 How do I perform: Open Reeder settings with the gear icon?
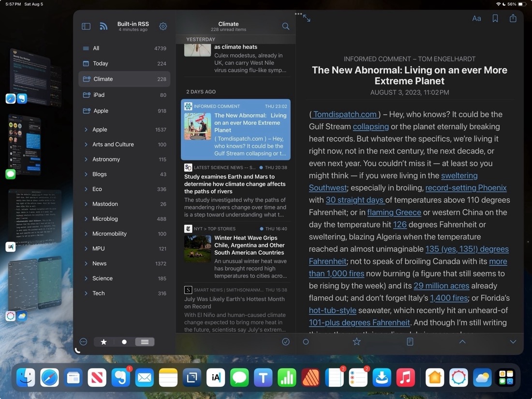(x=163, y=26)
